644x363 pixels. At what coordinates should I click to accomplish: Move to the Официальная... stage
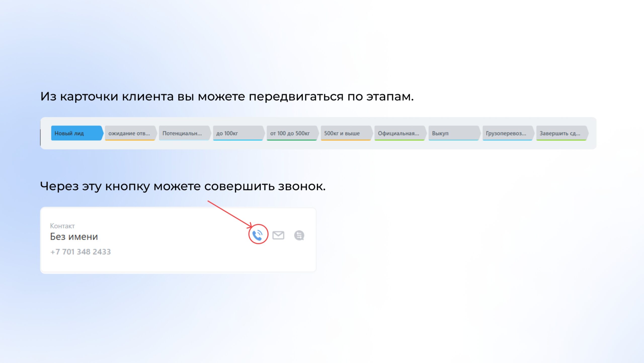[400, 133]
